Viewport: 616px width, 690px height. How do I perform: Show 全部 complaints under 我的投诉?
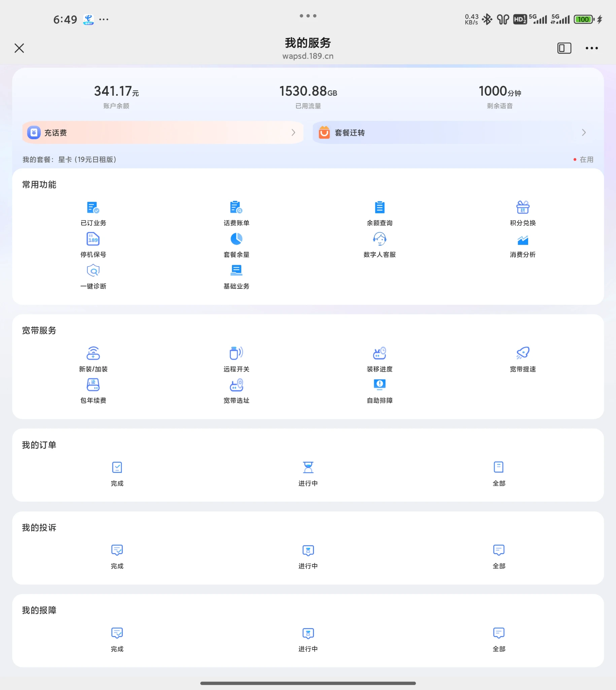(x=499, y=551)
